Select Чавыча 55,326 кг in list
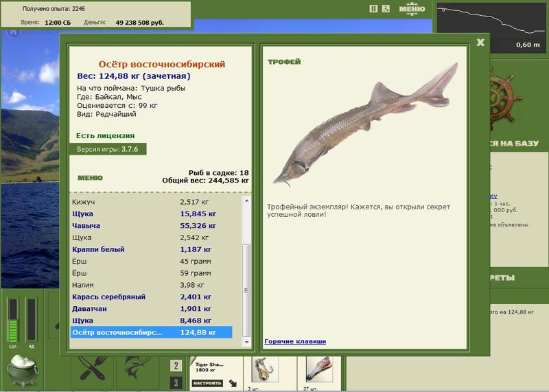 pyautogui.click(x=151, y=226)
